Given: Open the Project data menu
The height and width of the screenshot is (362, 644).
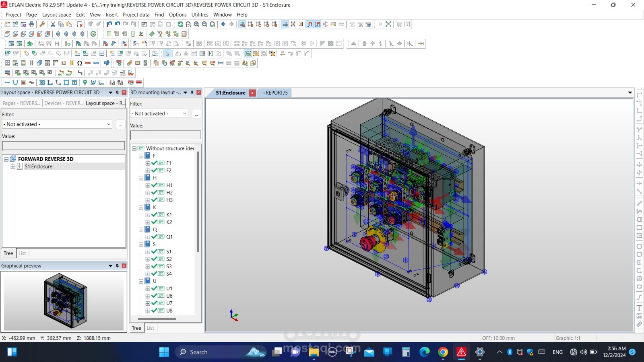Looking at the screenshot, I should [136, 14].
